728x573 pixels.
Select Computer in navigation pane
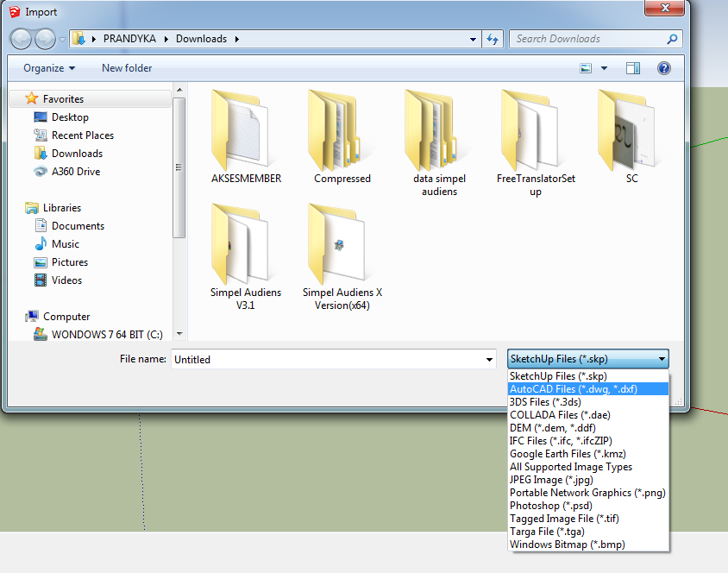click(x=66, y=316)
